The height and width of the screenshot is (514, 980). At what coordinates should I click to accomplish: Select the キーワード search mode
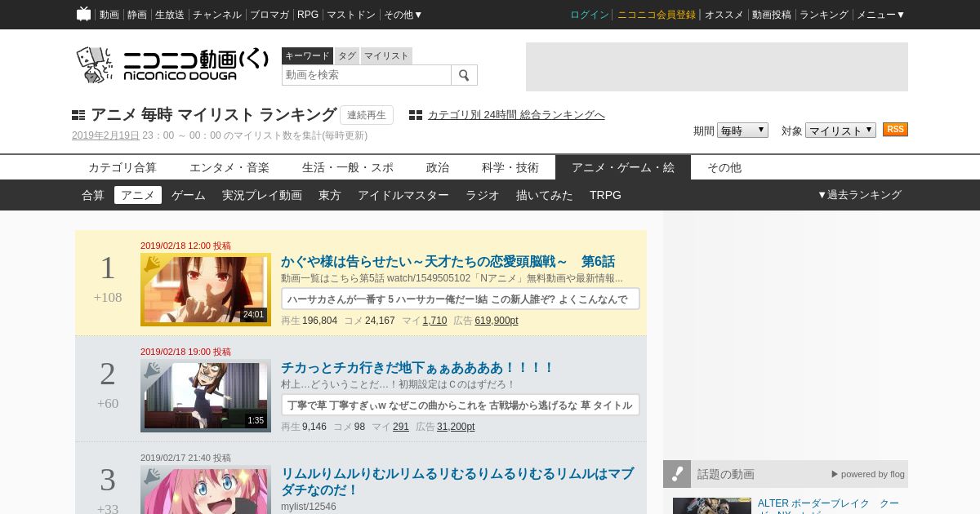coord(307,55)
